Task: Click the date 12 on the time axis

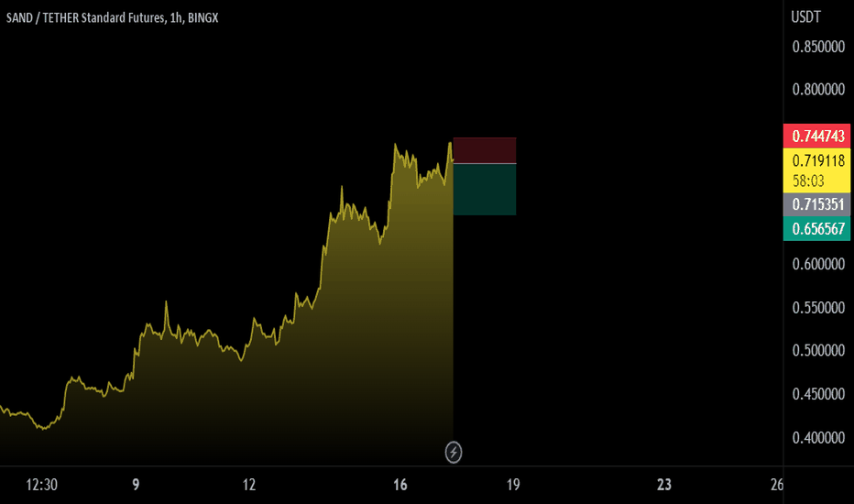Action: [249, 485]
